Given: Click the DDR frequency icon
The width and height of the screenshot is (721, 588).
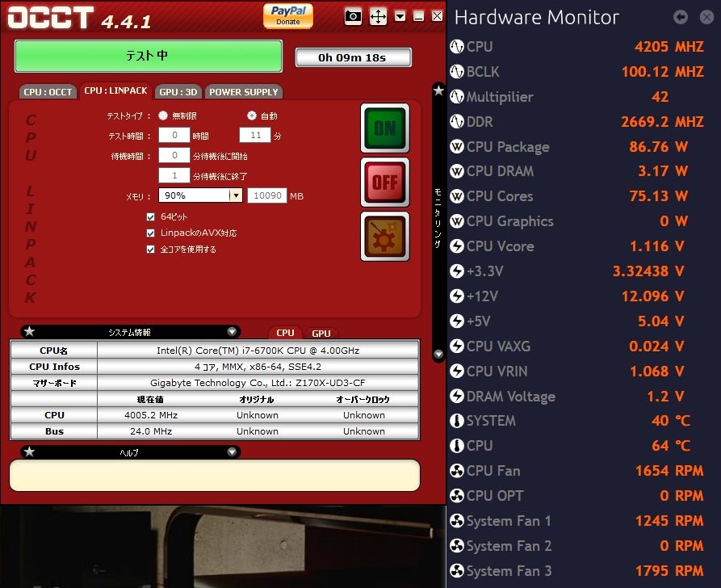Looking at the screenshot, I should pyautogui.click(x=457, y=121).
